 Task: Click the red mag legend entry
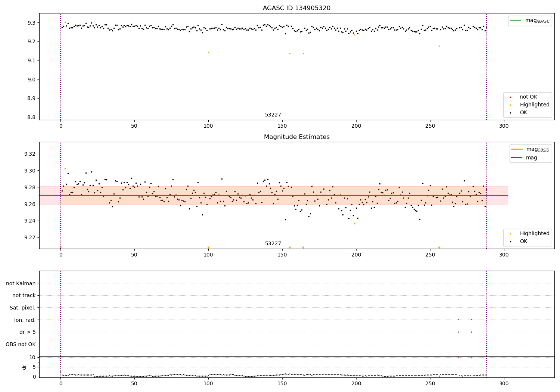(524, 158)
